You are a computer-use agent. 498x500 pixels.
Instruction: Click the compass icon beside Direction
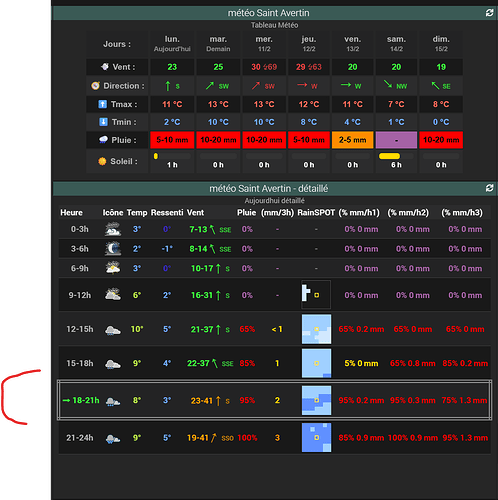pos(95,86)
